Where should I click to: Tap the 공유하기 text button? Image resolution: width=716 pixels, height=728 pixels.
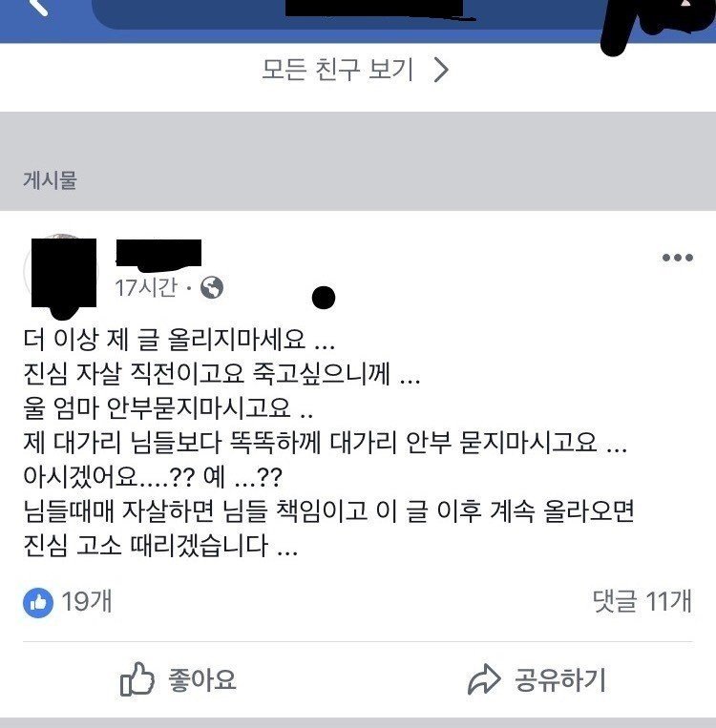tap(559, 679)
